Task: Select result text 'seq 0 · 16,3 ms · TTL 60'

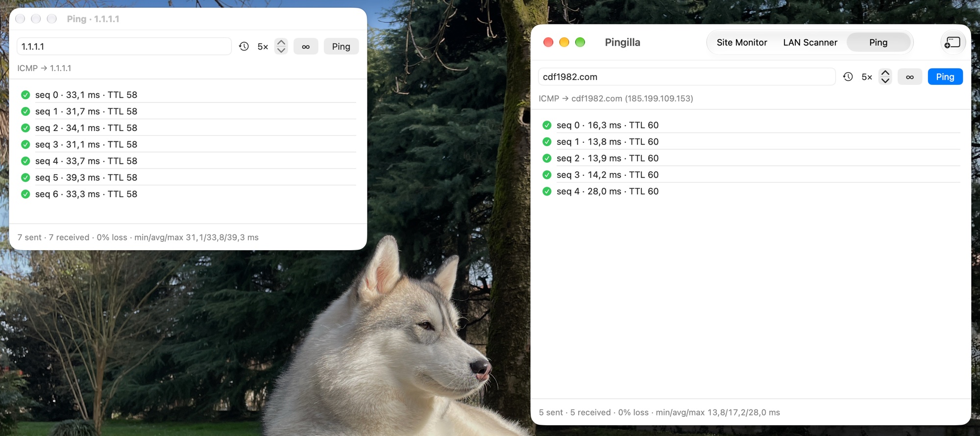Action: coord(608,125)
